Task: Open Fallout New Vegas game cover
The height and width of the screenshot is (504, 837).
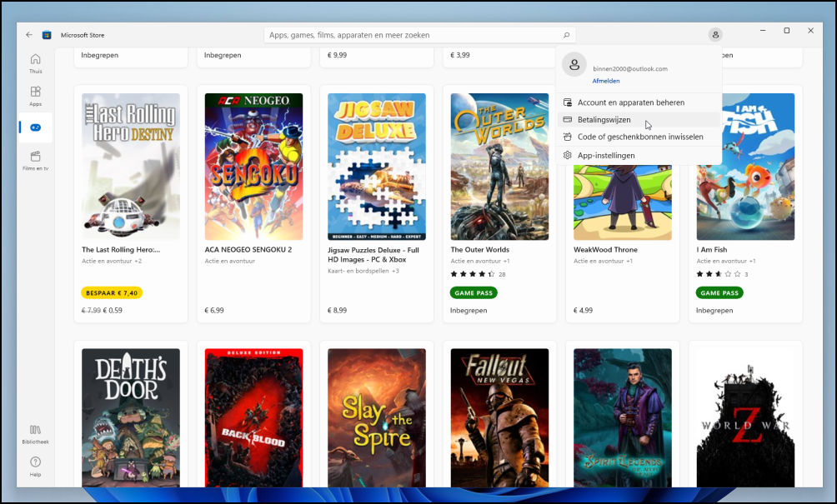Action: [x=499, y=417]
